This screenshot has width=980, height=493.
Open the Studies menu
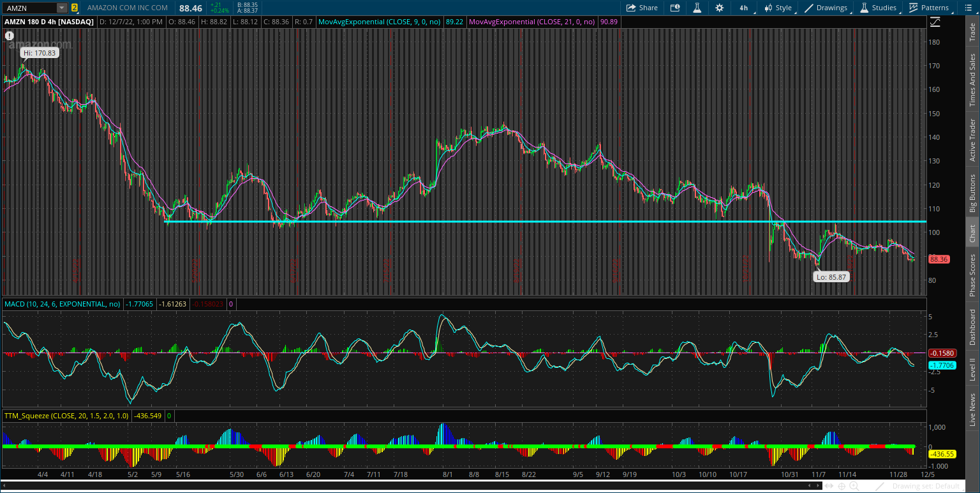pyautogui.click(x=878, y=8)
